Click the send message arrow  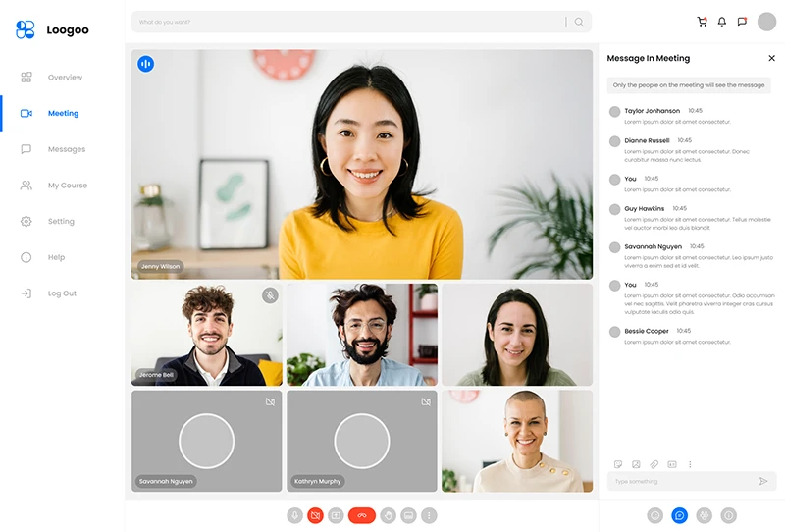(763, 481)
